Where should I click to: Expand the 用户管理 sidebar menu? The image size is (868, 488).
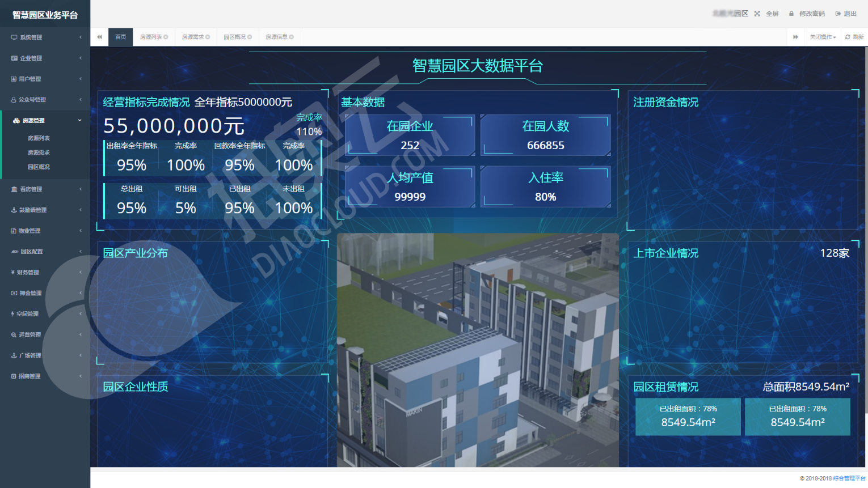coord(45,79)
